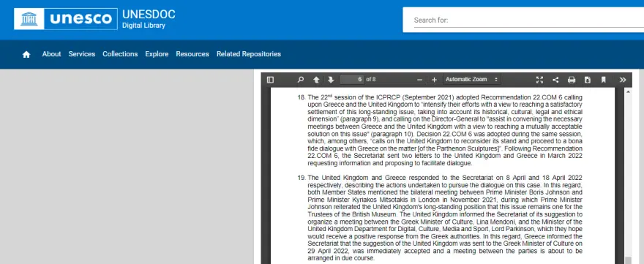The width and height of the screenshot is (644, 264).
Task: Click the Search for input field
Action: (x=528, y=20)
